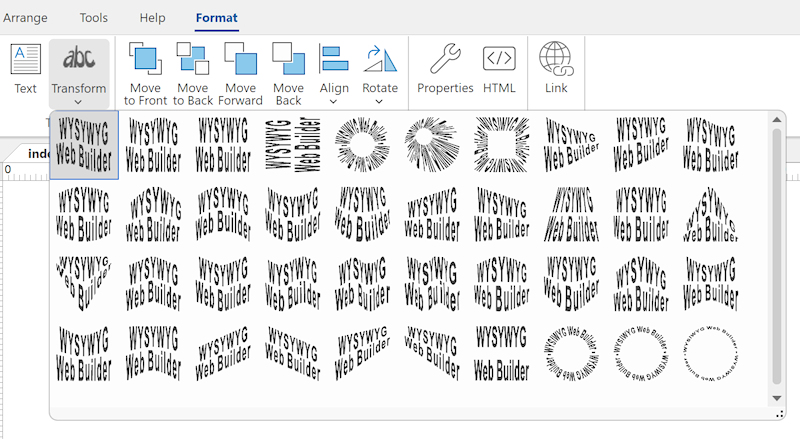Click the Move Forward icon
The width and height of the screenshot is (800, 439).
coord(240,58)
